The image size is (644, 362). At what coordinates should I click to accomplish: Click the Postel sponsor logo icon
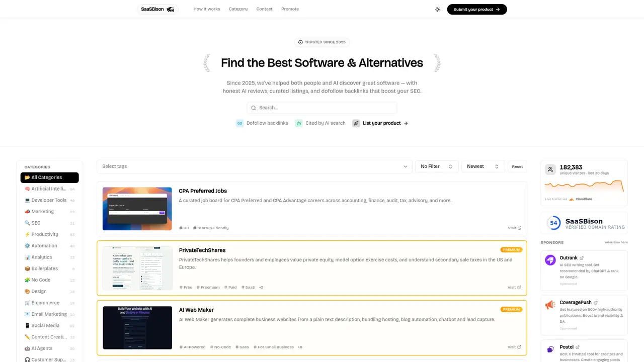click(x=550, y=349)
